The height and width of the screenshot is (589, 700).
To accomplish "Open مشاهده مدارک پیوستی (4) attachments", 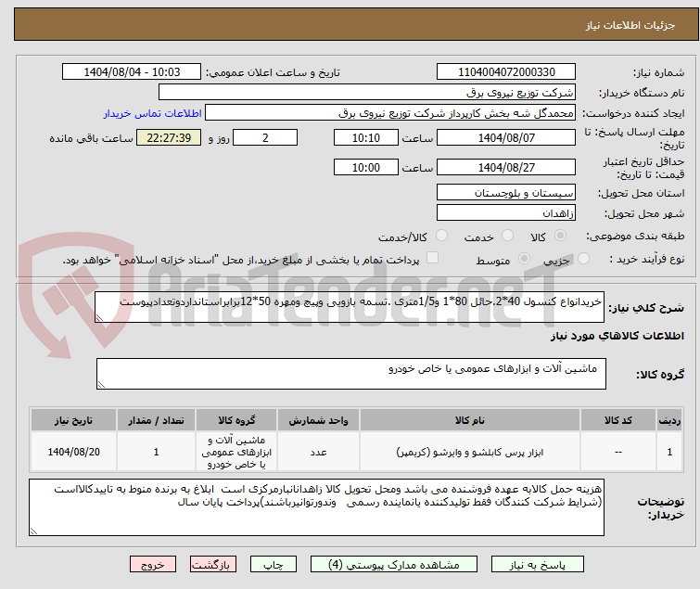I will [394, 565].
